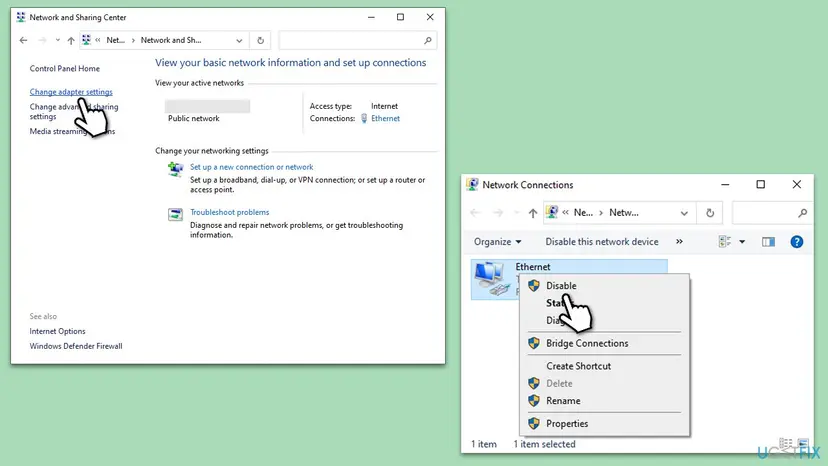Open view options dropdown arrow

coord(742,242)
